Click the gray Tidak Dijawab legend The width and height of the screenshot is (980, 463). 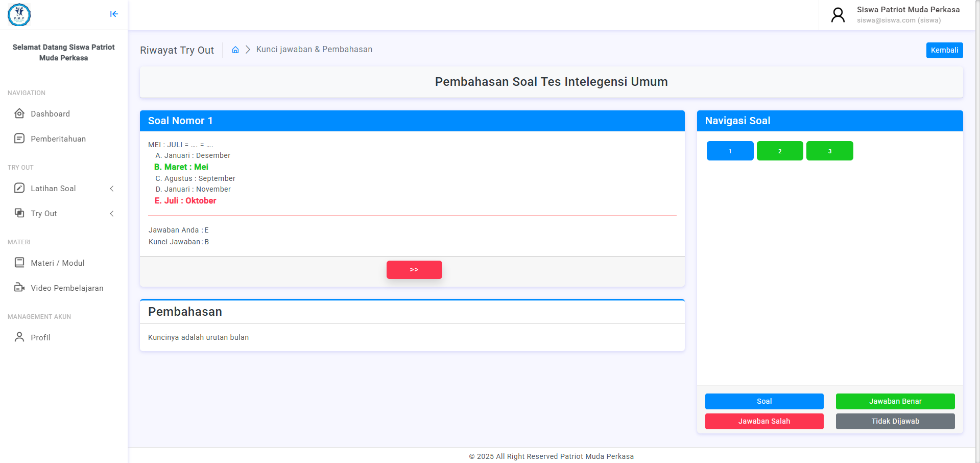(x=895, y=421)
